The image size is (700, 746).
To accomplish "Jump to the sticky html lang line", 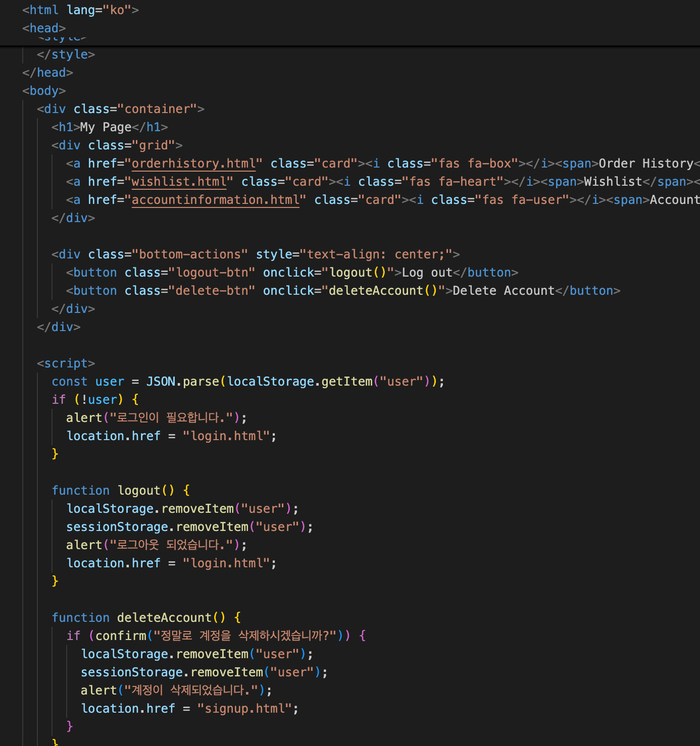I will tap(80, 10).
